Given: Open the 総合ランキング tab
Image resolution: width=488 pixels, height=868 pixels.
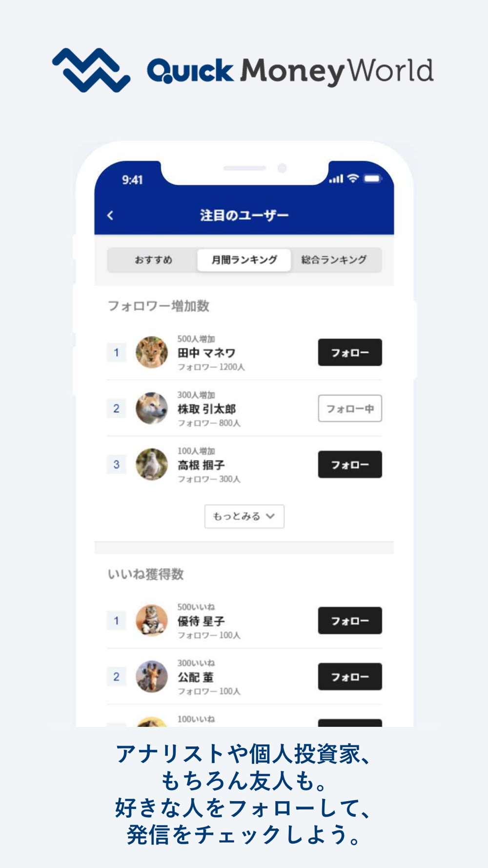Looking at the screenshot, I should 334,260.
